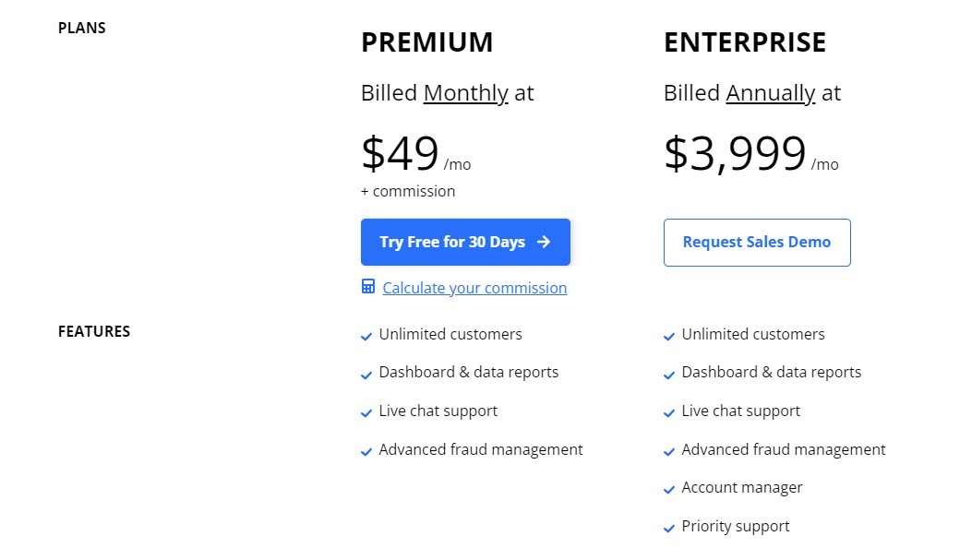This screenshot has width=960, height=560.
Task: Click checkmark next to Premium Live chat support
Action: [366, 413]
